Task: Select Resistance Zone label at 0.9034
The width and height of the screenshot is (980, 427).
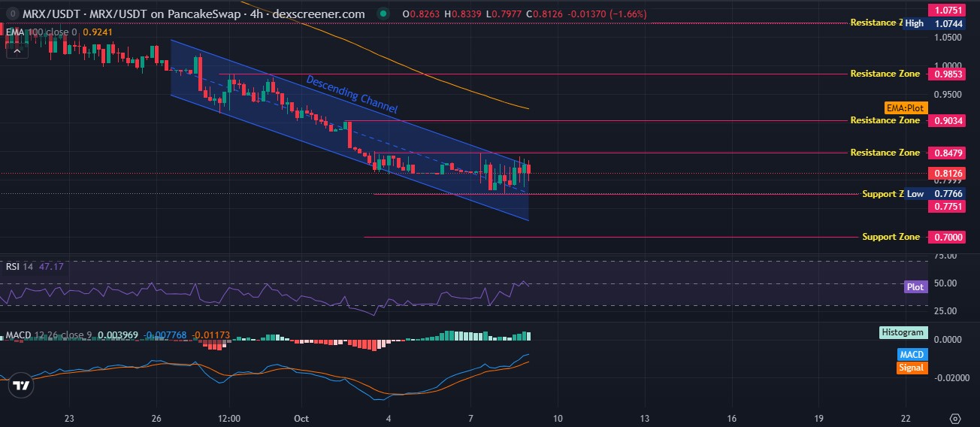Action: click(x=885, y=120)
